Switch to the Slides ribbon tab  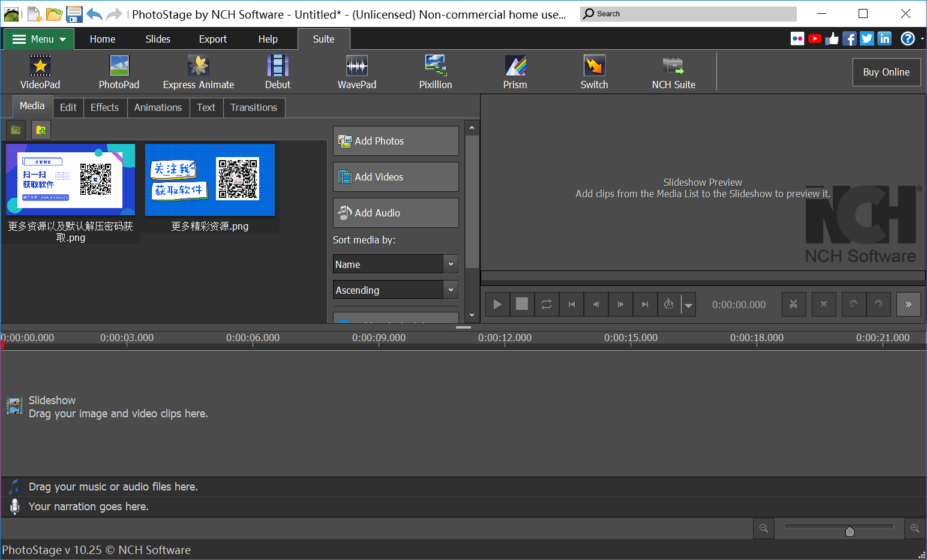[x=158, y=39]
